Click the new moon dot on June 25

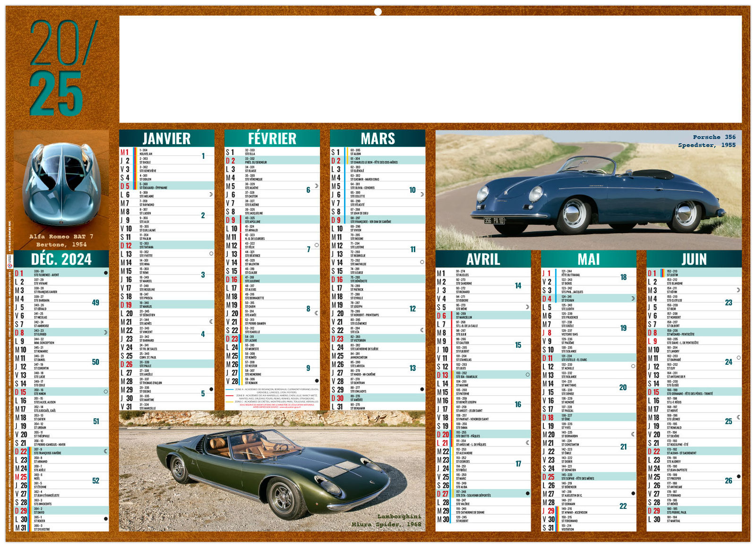739,477
